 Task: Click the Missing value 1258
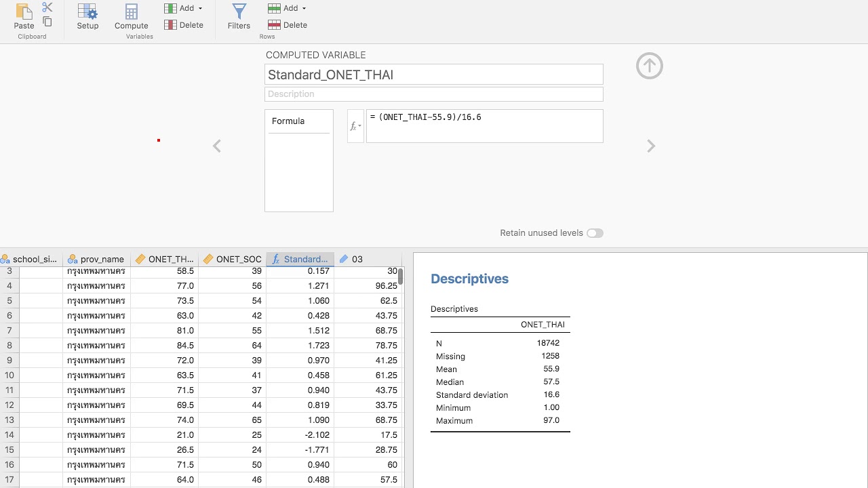tap(550, 356)
